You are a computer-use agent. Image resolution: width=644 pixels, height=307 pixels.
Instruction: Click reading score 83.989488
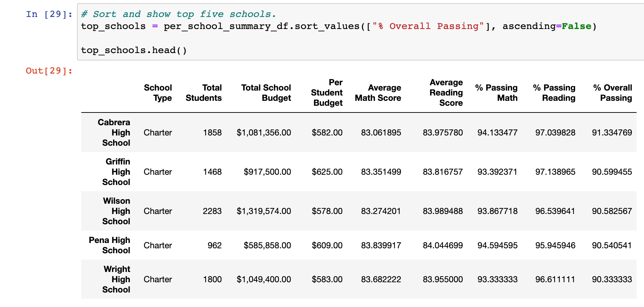pos(443,211)
